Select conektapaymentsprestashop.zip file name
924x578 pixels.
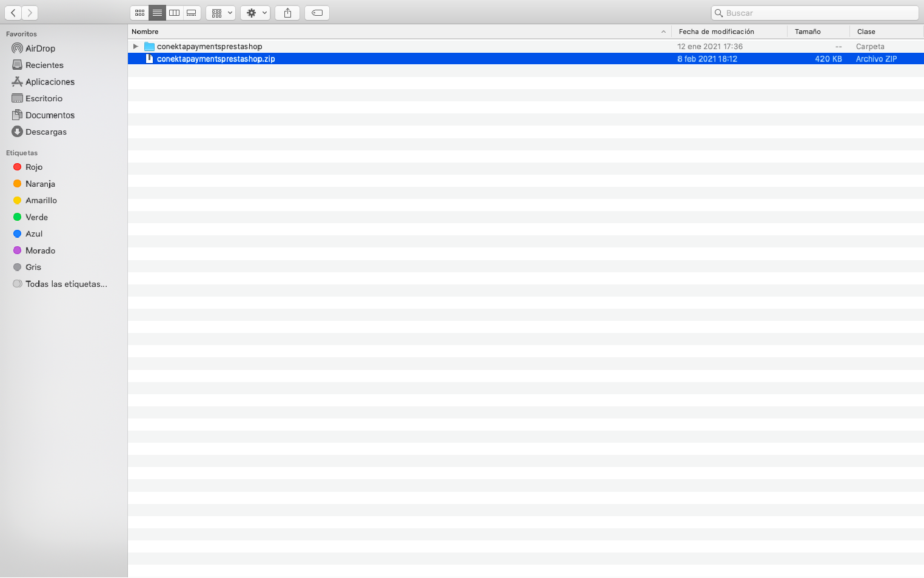click(216, 59)
